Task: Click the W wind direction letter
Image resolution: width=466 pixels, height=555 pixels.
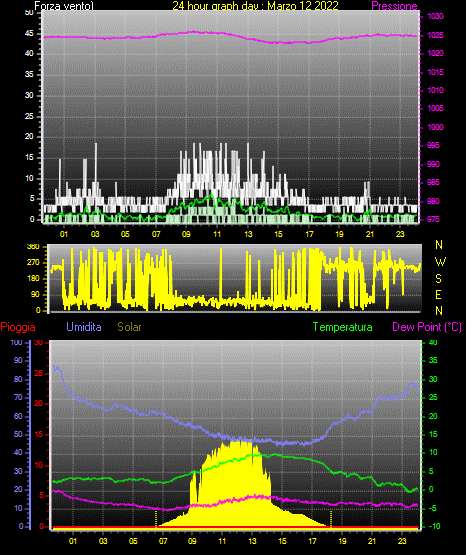Action: [x=440, y=262]
